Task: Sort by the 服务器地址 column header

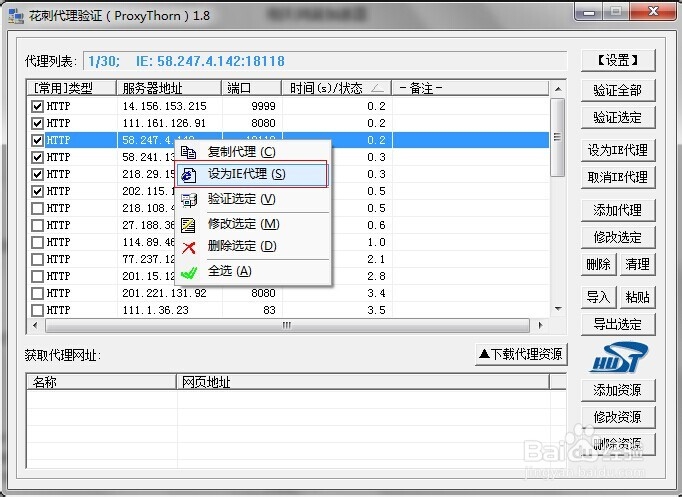Action: tap(169, 88)
